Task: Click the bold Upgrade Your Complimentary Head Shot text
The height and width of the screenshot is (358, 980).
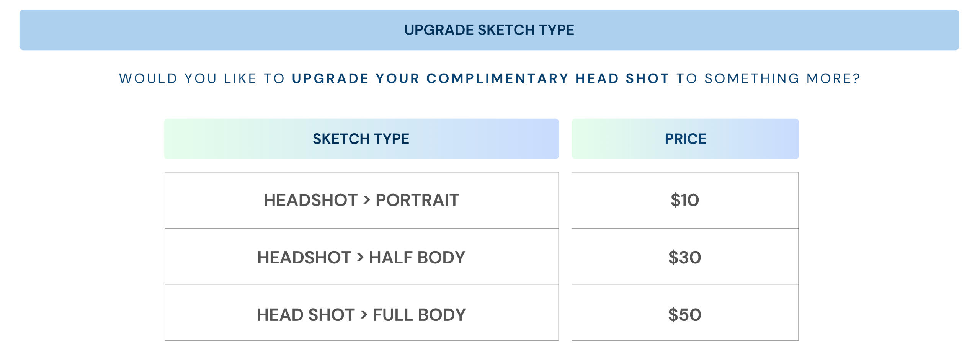Action: point(480,78)
